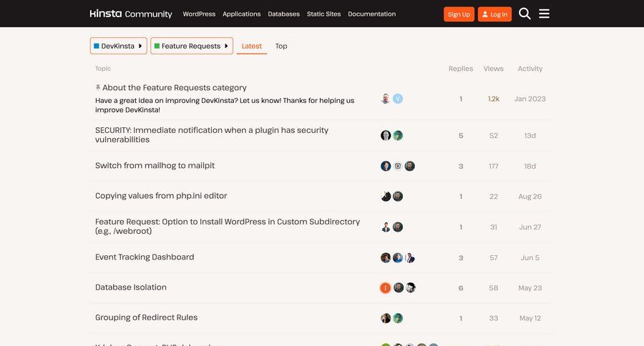Click reply count 5 for SECURITY topic
Viewport: 644px width, 346px height.
[x=461, y=135]
